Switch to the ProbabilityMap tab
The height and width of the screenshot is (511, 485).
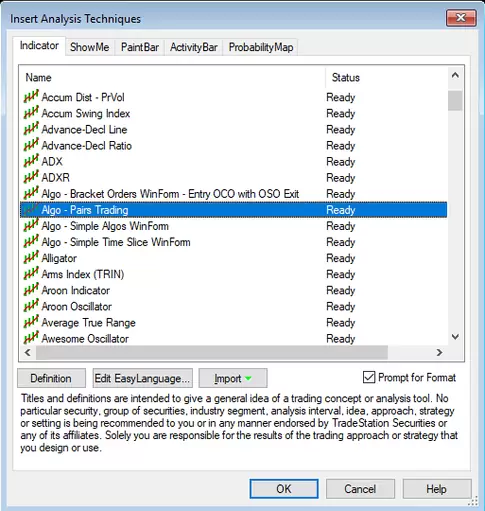coord(261,47)
